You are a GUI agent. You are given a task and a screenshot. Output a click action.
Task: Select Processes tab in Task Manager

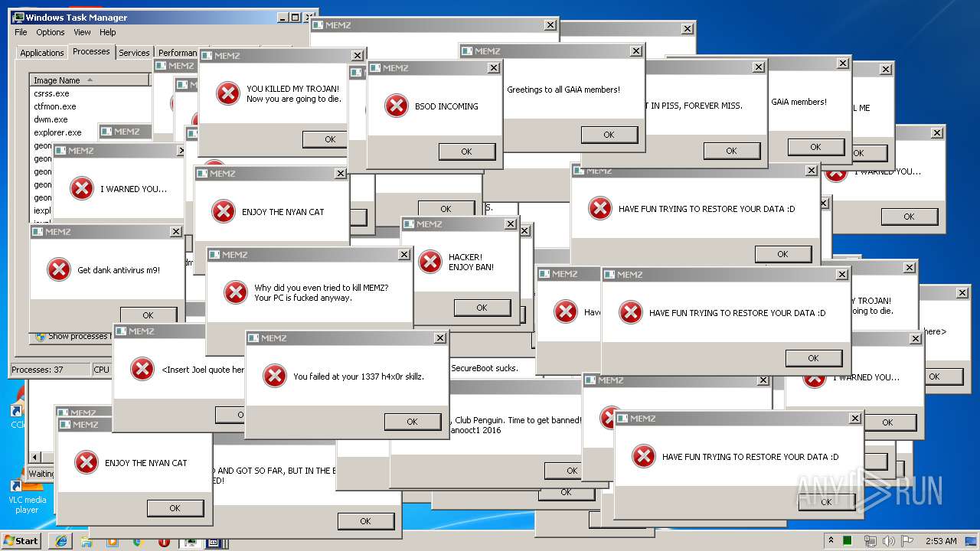(91, 51)
